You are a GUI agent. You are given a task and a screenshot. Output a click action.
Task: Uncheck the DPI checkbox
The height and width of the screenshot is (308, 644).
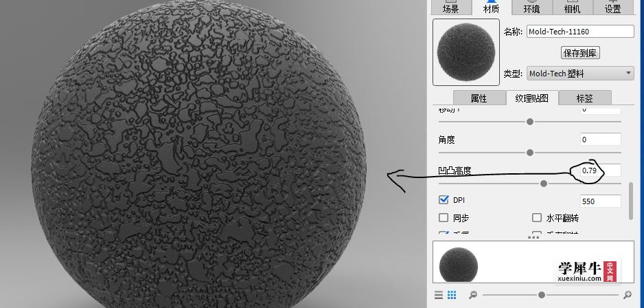point(444,200)
